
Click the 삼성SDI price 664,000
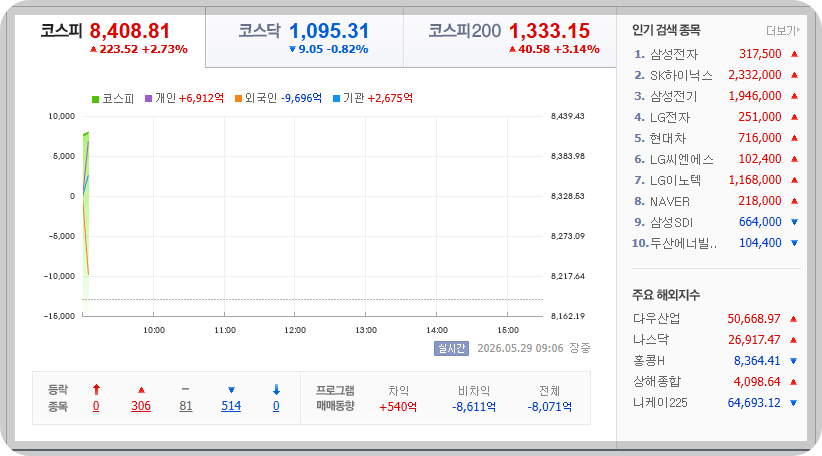(x=760, y=222)
